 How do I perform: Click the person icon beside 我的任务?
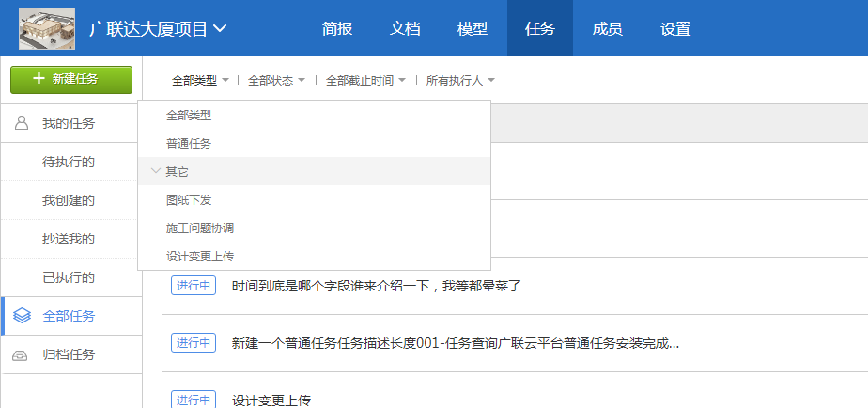[x=22, y=123]
